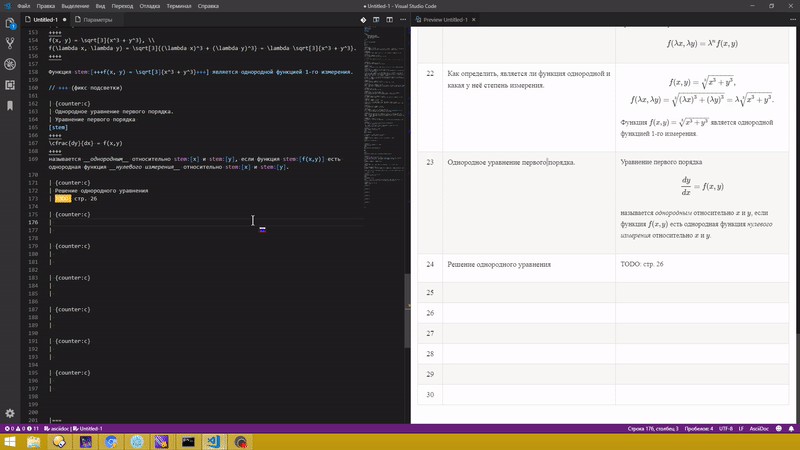This screenshot has height=450, width=800.
Task: Open the Source Control view
Action: click(x=10, y=43)
